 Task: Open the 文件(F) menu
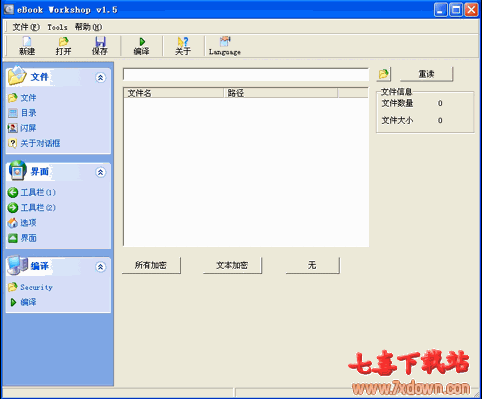click(26, 27)
